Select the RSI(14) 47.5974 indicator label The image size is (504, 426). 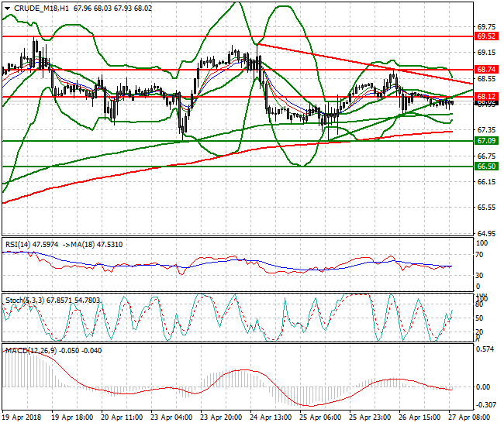tap(32, 245)
